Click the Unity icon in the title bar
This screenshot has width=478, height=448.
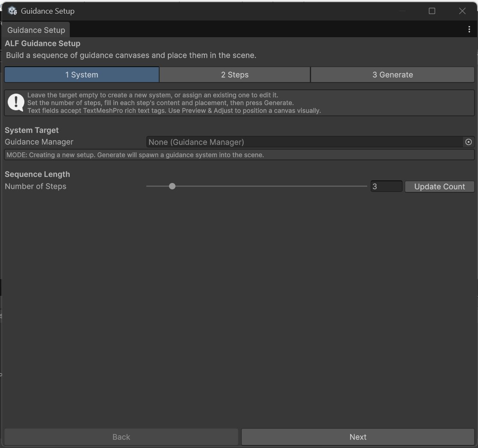tap(12, 11)
